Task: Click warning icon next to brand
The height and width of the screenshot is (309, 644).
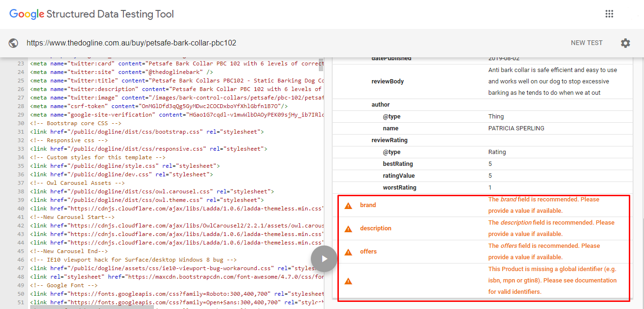Action: pos(348,206)
